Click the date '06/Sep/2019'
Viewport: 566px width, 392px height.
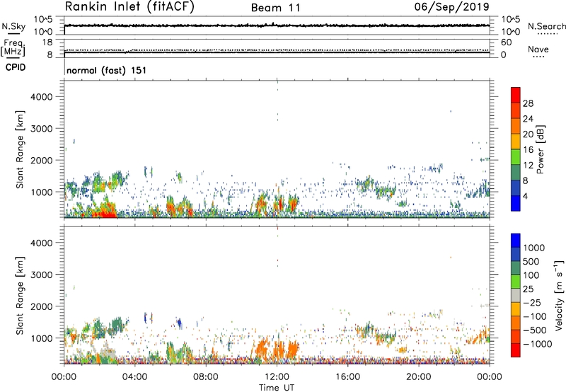tap(452, 6)
